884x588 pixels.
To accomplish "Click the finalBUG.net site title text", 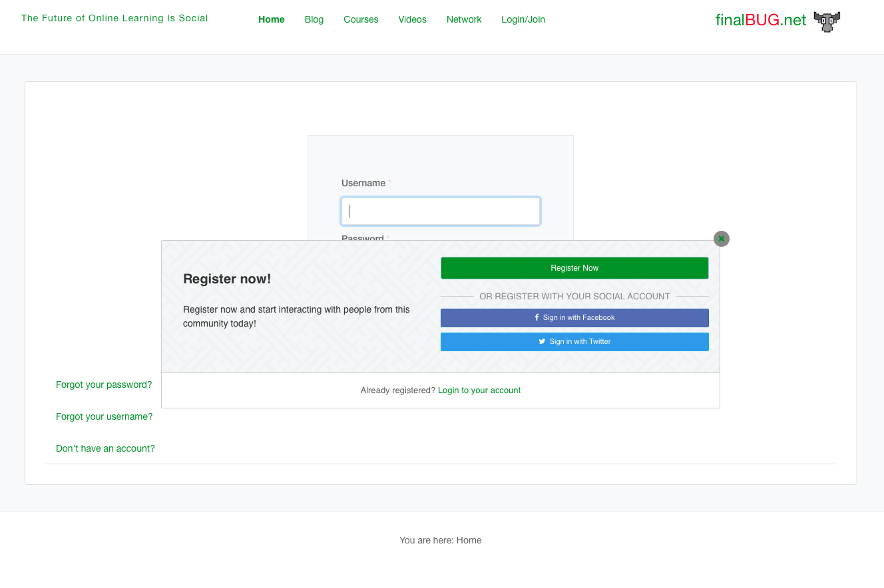I will (760, 20).
